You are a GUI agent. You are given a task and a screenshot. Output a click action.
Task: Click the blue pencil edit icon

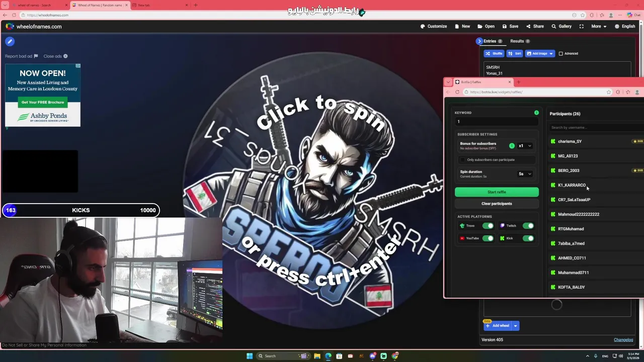(10, 42)
